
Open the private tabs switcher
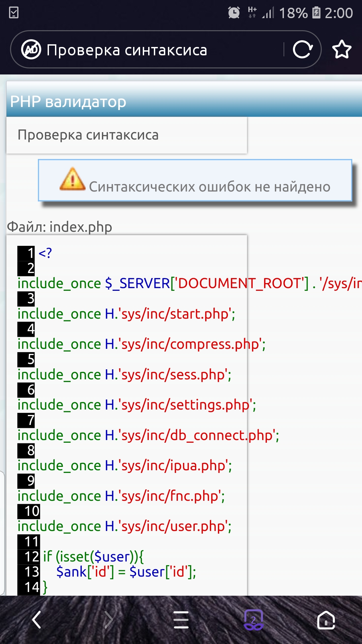(x=253, y=620)
